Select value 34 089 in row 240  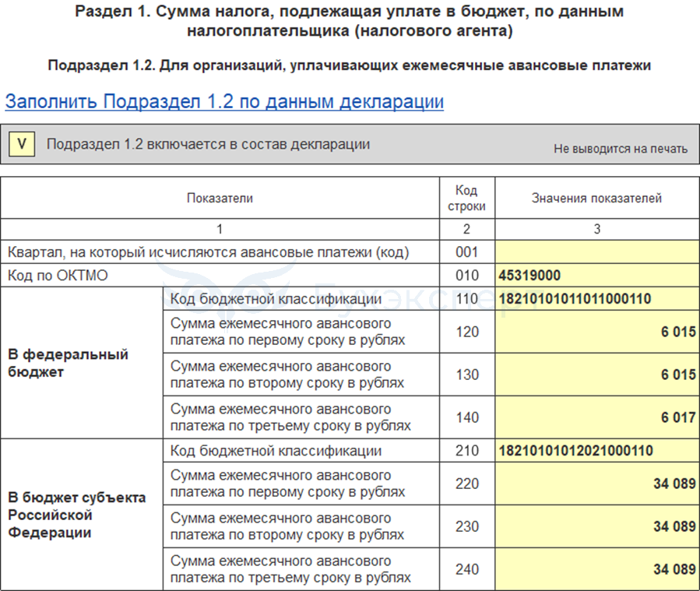[x=674, y=569]
